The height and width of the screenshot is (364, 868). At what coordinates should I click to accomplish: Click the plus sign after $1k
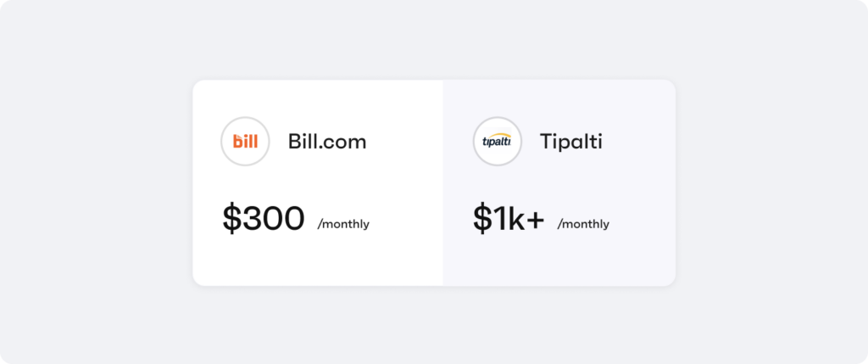click(x=535, y=220)
